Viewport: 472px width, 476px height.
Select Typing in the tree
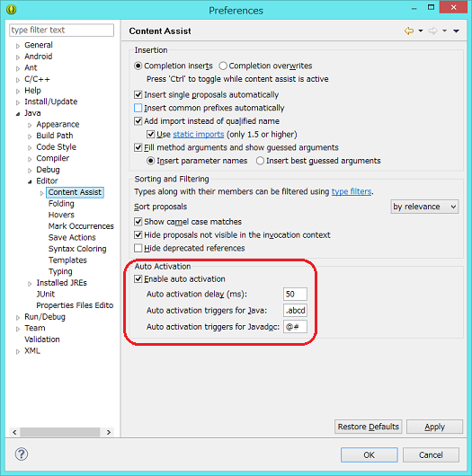[x=60, y=271]
